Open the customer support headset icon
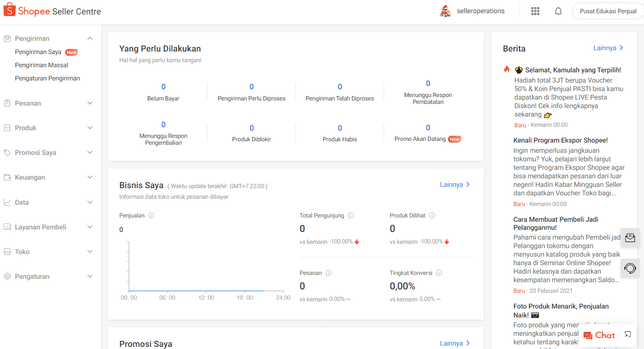644x349 pixels. pos(630,268)
